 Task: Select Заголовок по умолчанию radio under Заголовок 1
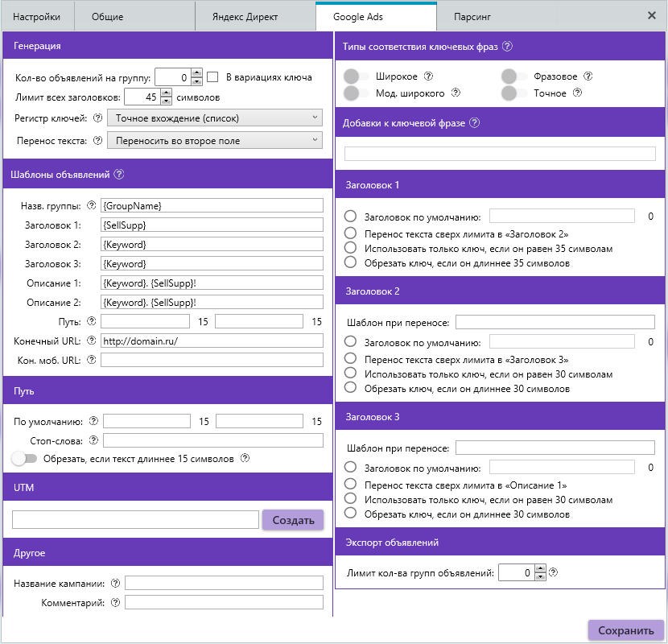pos(350,216)
